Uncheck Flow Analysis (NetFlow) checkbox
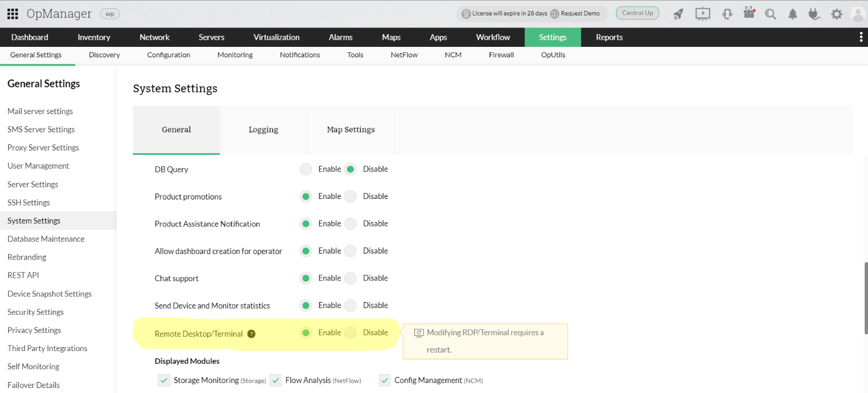Image resolution: width=868 pixels, height=393 pixels. point(276,380)
